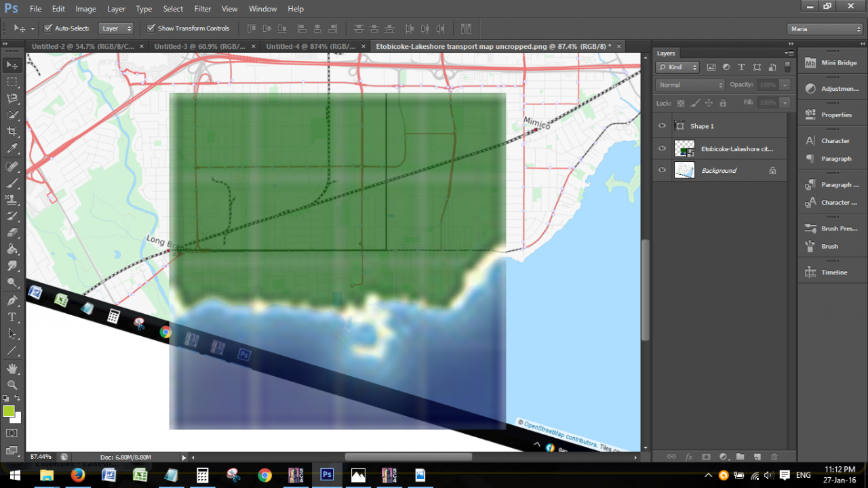This screenshot has width=868, height=488.
Task: Open the Opacity slider dropdown
Action: 785,85
